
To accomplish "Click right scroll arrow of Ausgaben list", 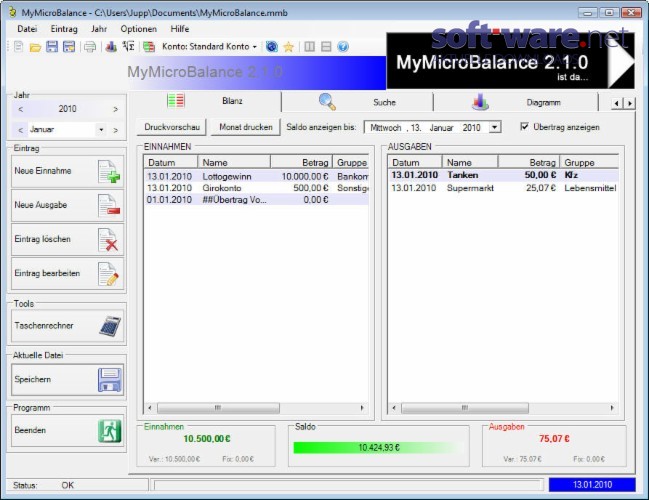I will coord(612,408).
